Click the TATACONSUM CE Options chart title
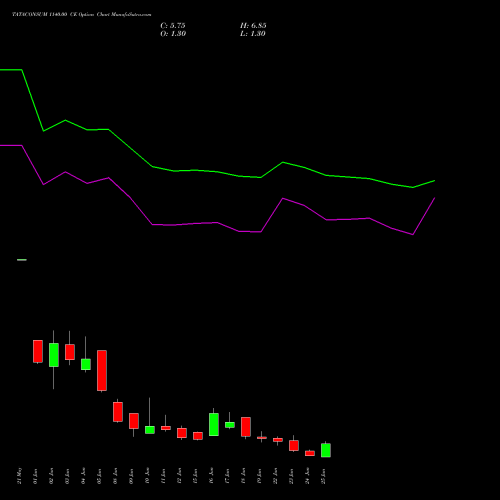This screenshot has width=500, height=500. tap(82, 15)
